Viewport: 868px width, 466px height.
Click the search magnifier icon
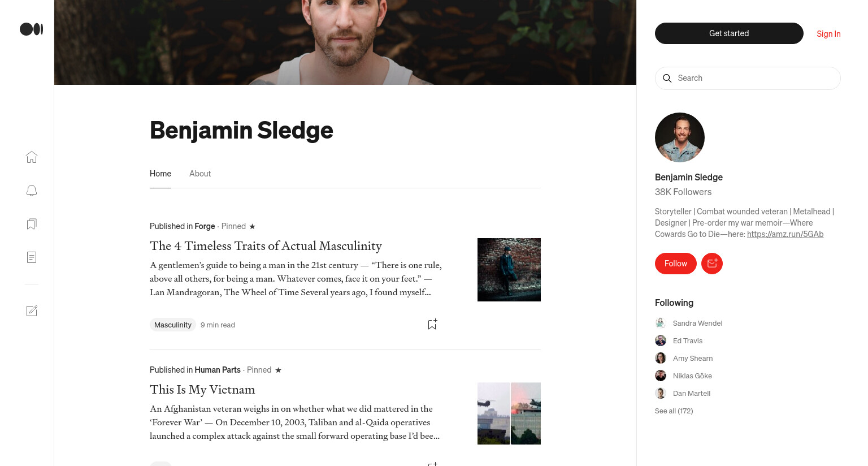pos(667,78)
